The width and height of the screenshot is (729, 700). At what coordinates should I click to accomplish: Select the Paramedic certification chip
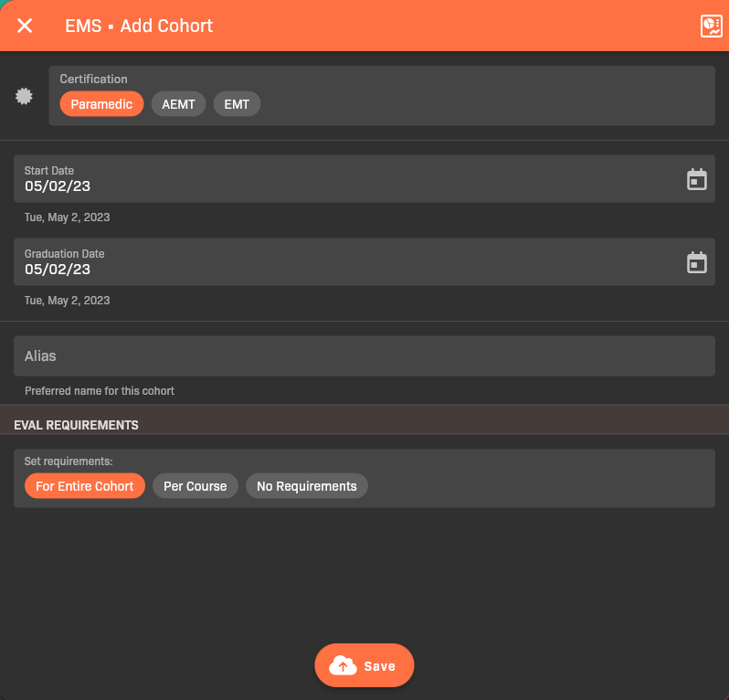tap(101, 104)
